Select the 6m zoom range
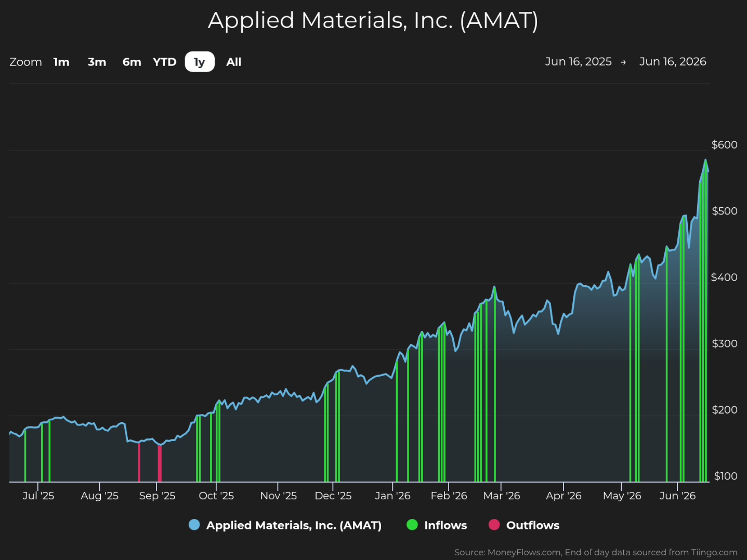Screen dimensions: 747x560 tap(132, 62)
